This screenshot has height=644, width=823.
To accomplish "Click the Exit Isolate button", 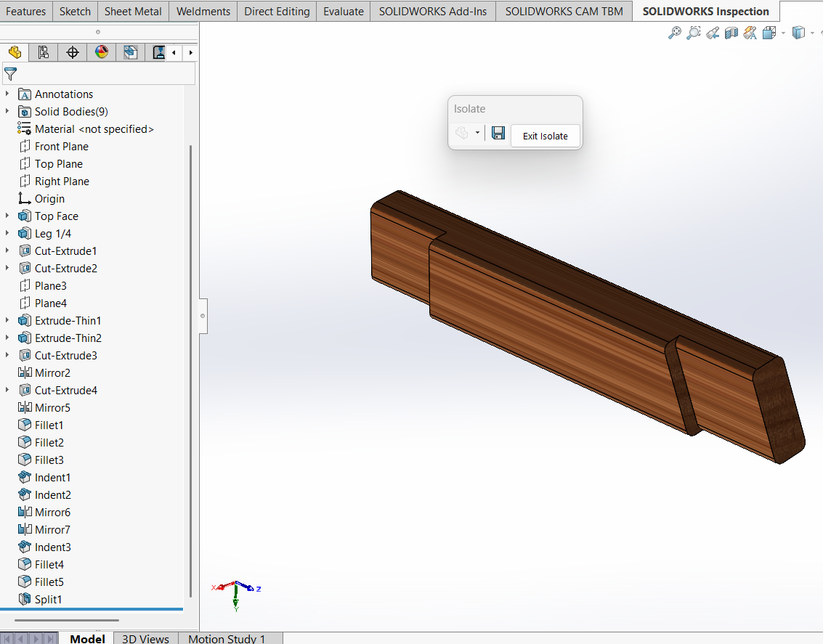I will pyautogui.click(x=545, y=136).
